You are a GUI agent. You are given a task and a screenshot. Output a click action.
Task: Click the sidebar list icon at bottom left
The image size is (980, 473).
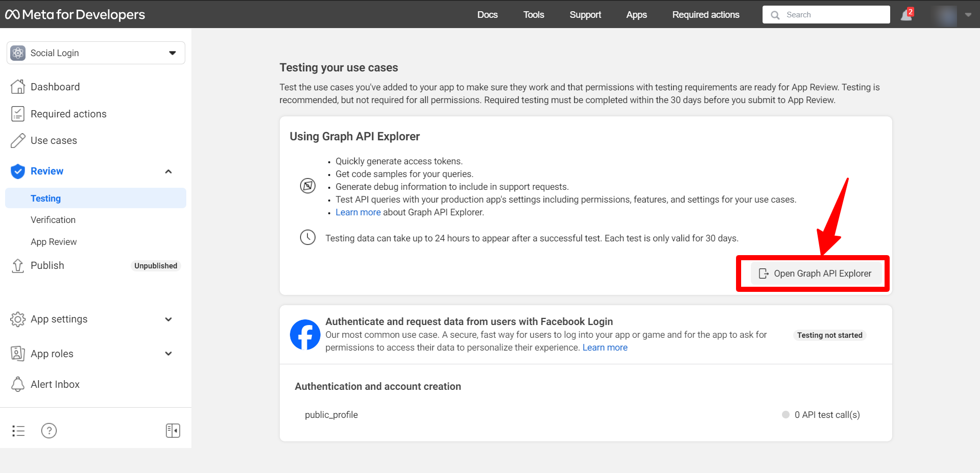18,430
